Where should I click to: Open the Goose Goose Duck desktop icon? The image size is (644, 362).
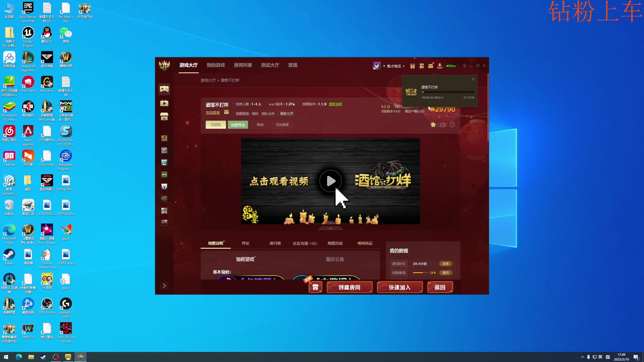[47, 259]
